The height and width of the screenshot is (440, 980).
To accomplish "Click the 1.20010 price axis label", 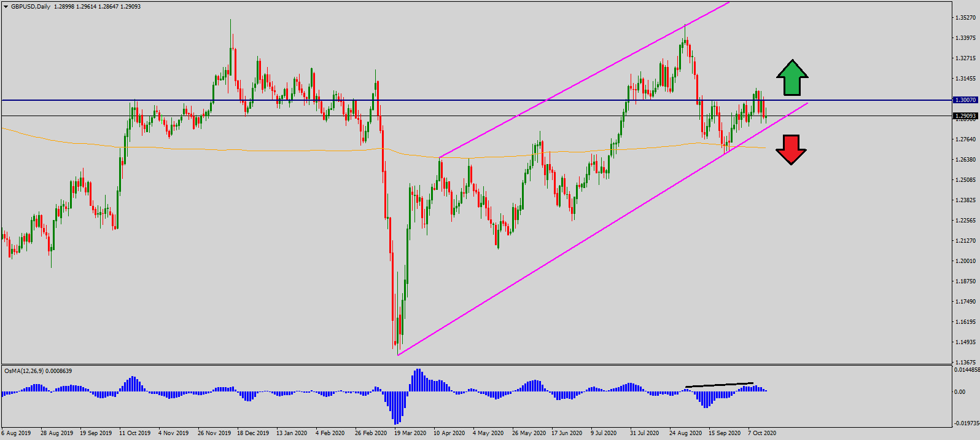I will pyautogui.click(x=965, y=261).
